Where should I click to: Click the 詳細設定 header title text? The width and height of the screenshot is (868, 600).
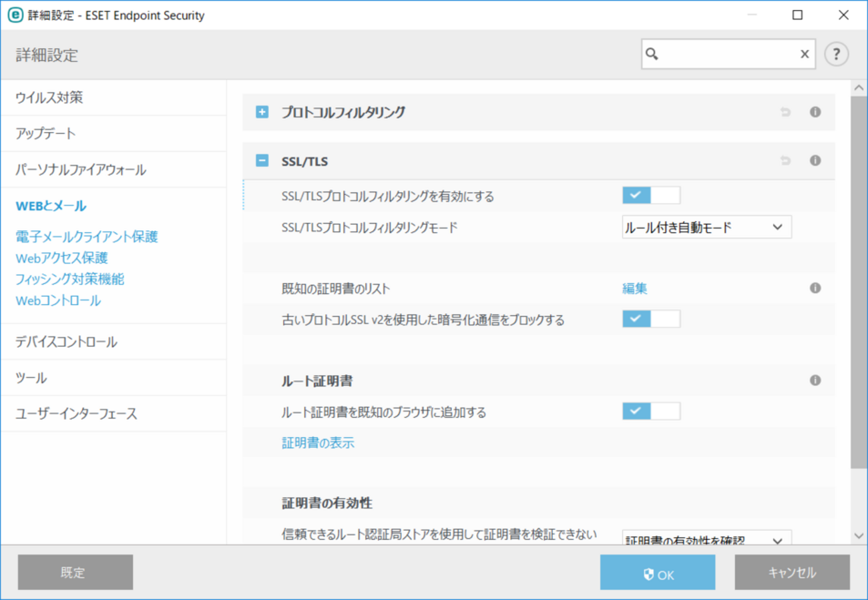click(47, 55)
